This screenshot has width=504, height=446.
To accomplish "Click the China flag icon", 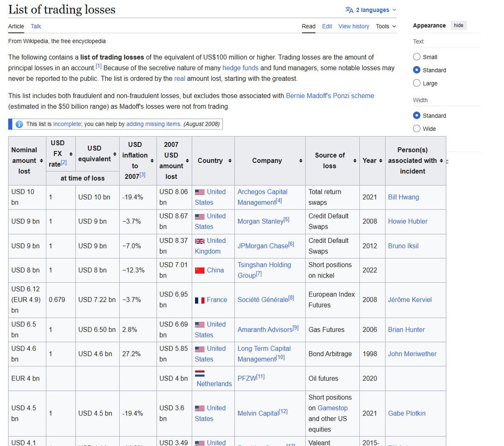I will tap(200, 270).
